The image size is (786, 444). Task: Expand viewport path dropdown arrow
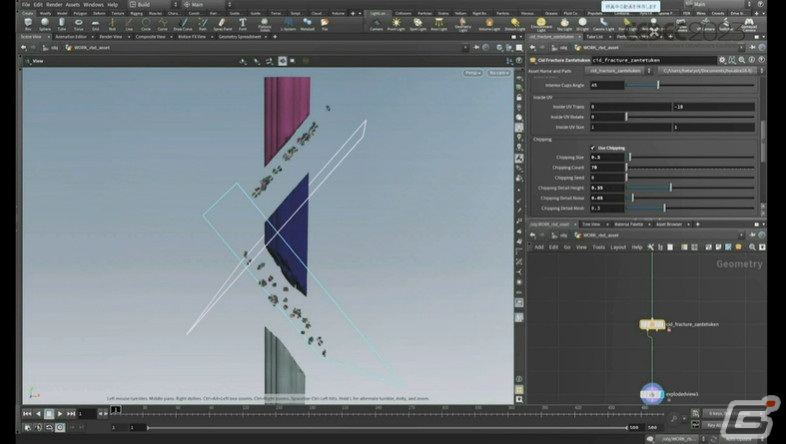(x=465, y=48)
